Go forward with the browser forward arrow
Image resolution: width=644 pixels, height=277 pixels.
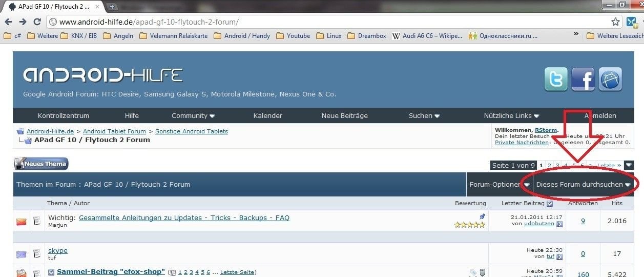tap(23, 22)
